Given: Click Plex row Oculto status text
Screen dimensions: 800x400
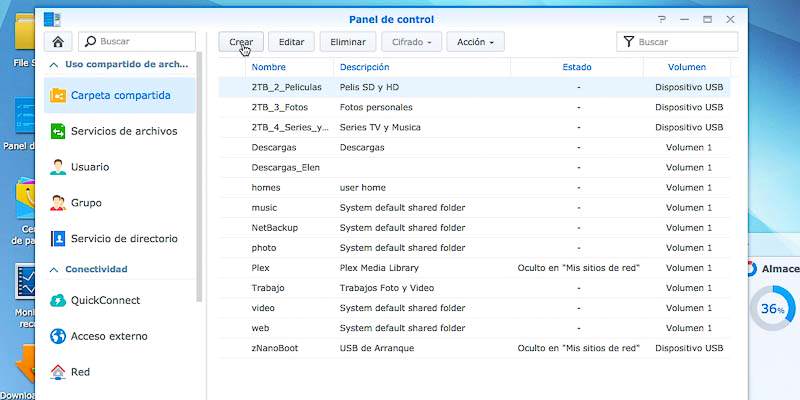Looking at the screenshot, I should (579, 268).
